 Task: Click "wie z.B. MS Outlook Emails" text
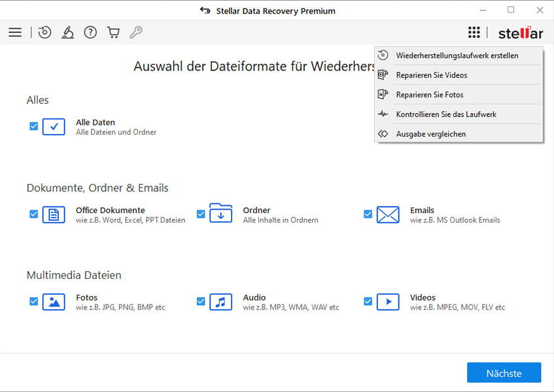click(x=455, y=220)
